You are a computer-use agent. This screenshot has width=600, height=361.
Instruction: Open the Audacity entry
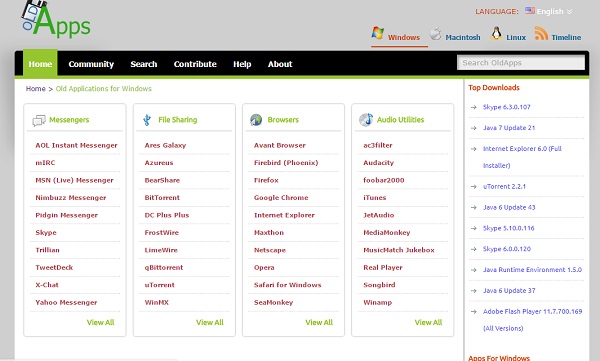coord(378,163)
